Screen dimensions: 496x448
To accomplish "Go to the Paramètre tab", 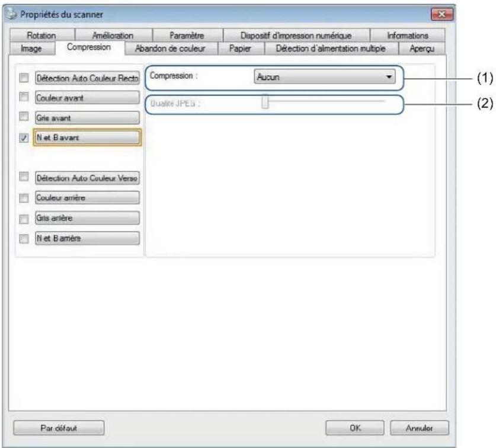I will pyautogui.click(x=187, y=35).
